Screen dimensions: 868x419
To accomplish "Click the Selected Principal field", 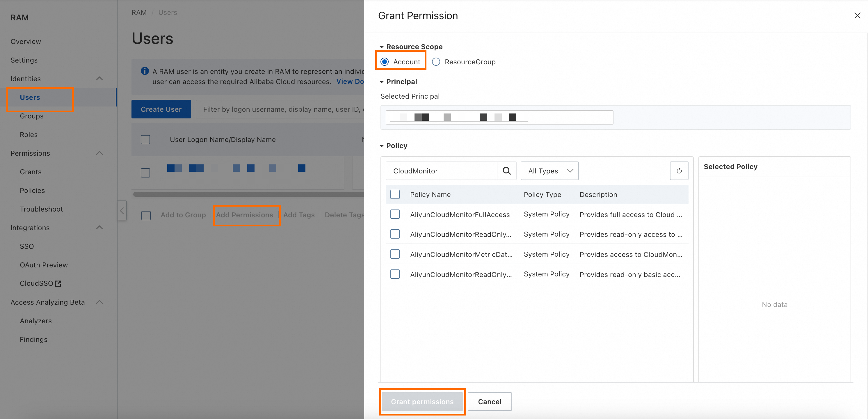I will (499, 117).
